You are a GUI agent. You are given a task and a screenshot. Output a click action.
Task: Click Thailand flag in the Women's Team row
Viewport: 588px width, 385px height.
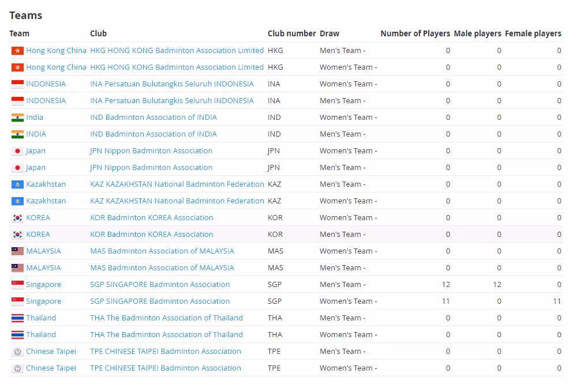17,335
